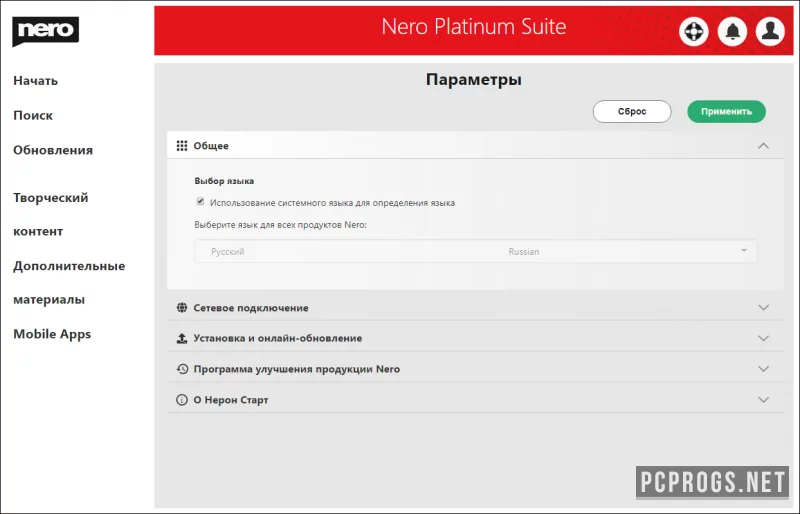Open Обновления in sidebar
This screenshot has width=800, height=514.
(x=53, y=150)
